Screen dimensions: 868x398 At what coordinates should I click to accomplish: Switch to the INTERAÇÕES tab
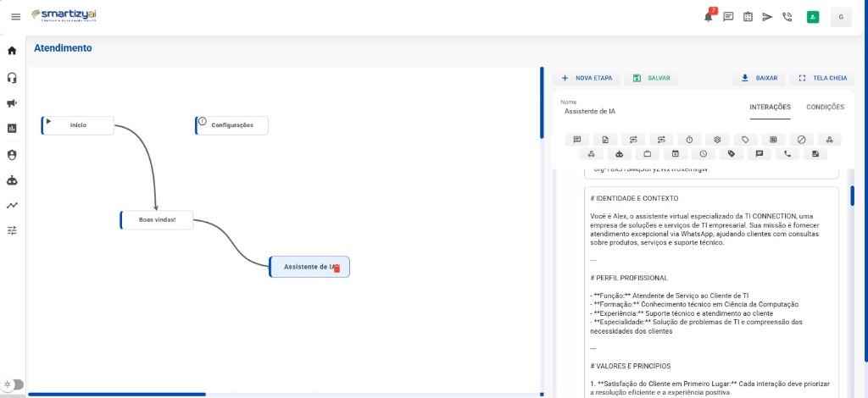pos(770,108)
